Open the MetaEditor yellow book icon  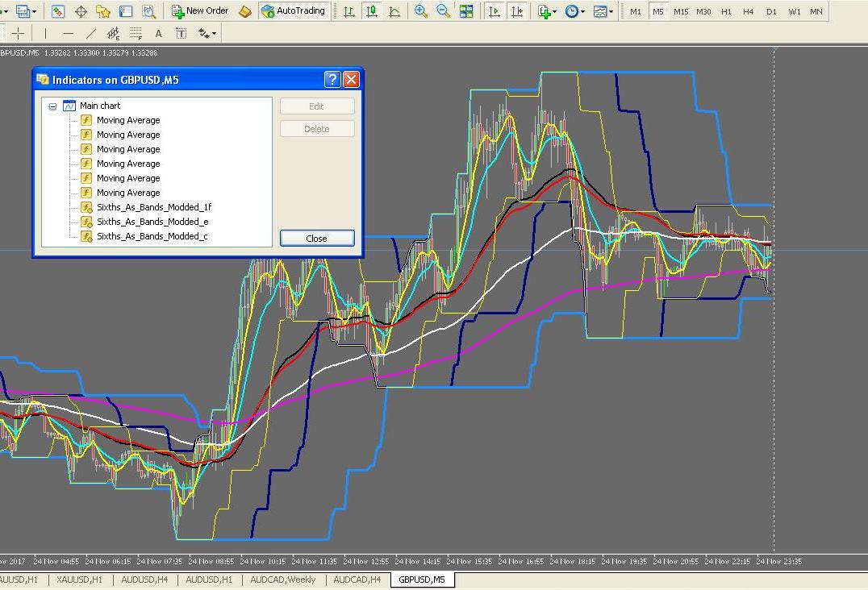point(244,11)
